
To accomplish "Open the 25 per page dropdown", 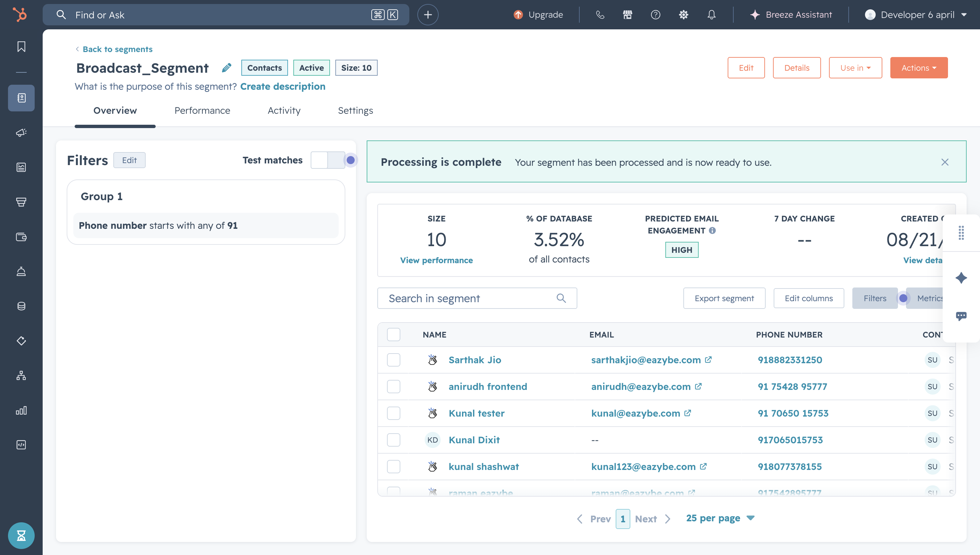I will [720, 518].
